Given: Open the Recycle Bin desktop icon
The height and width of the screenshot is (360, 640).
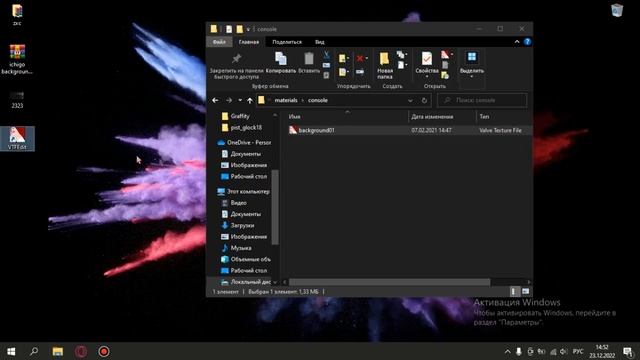Looking at the screenshot, I should point(617,10).
